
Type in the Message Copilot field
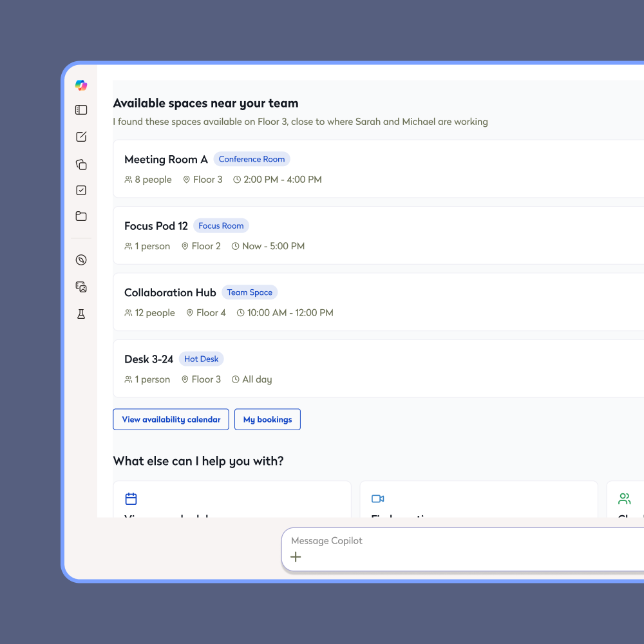[451, 541]
